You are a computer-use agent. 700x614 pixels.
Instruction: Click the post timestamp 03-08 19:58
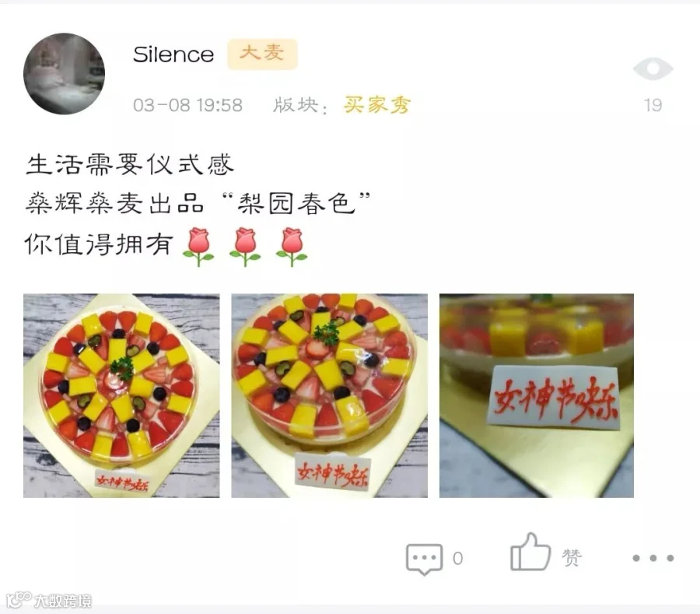click(x=187, y=105)
